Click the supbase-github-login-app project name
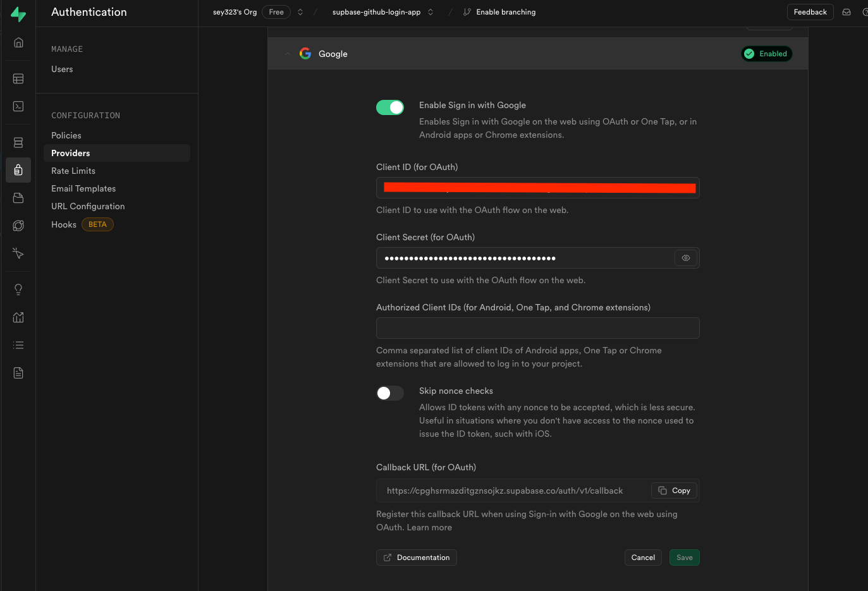Screen dimensions: 868x591 click(376, 12)
